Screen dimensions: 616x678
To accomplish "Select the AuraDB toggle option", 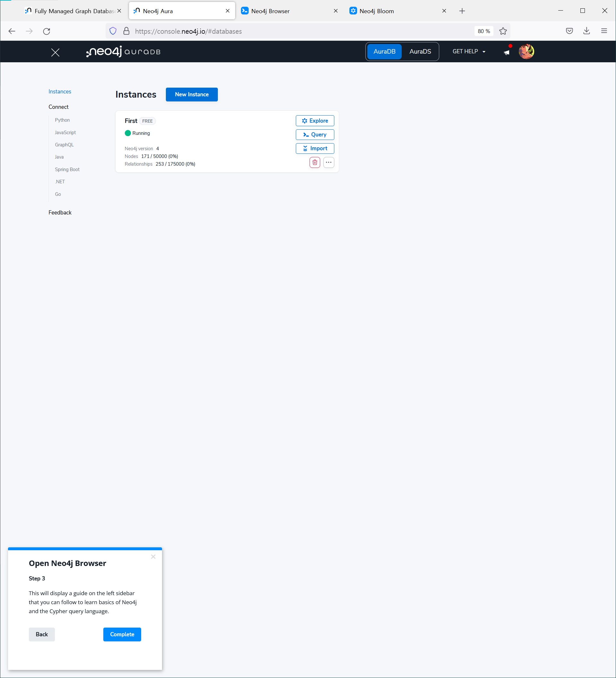I will [x=384, y=51].
